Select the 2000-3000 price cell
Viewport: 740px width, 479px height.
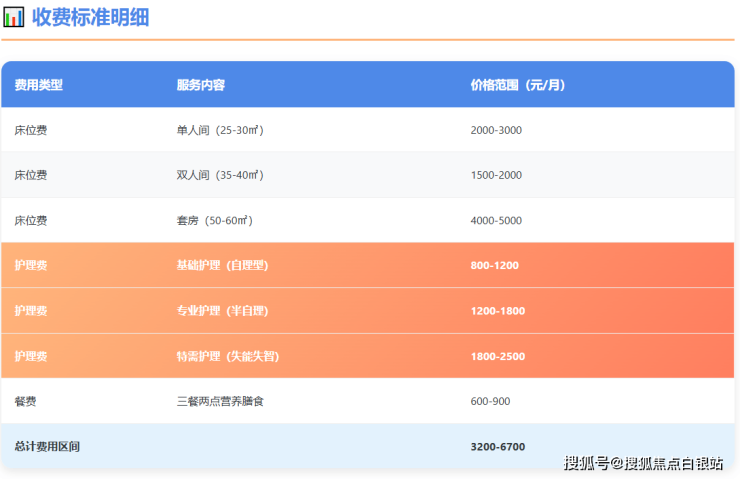[x=495, y=130]
